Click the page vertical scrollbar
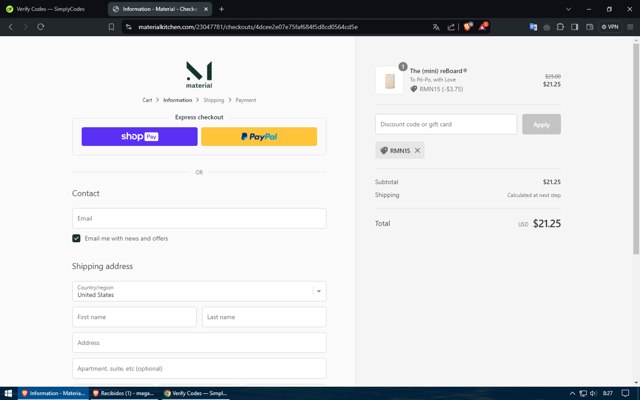Screen dimensions: 640x400 636,149
